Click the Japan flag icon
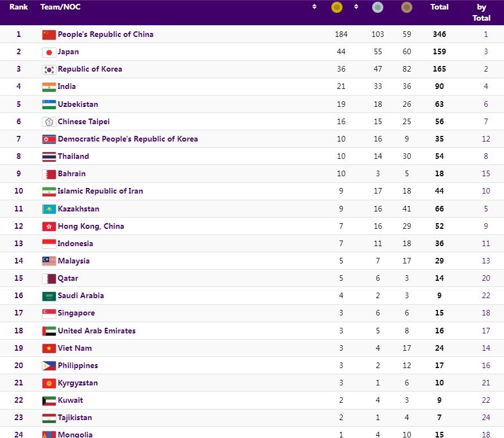The height and width of the screenshot is (438, 504). (x=49, y=52)
